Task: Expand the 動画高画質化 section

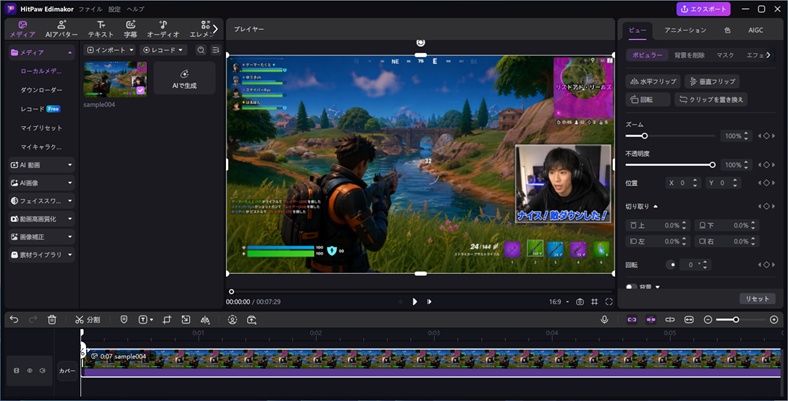Action: click(41, 219)
